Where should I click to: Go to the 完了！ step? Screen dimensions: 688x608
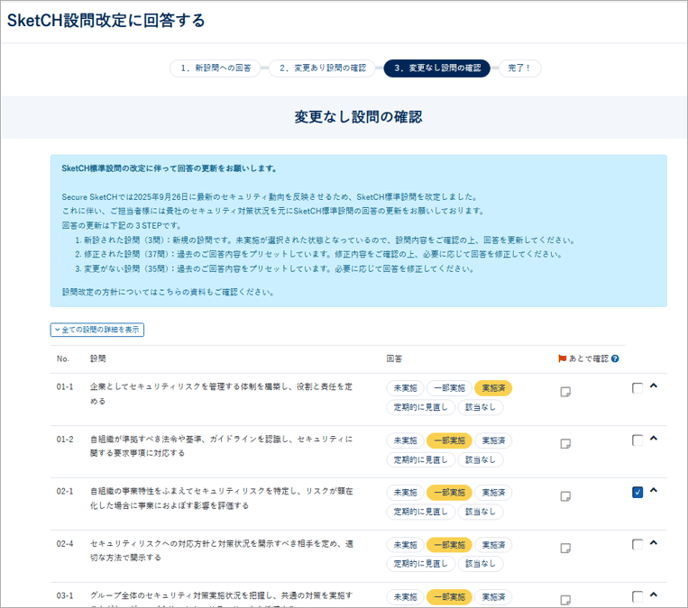pyautogui.click(x=520, y=68)
